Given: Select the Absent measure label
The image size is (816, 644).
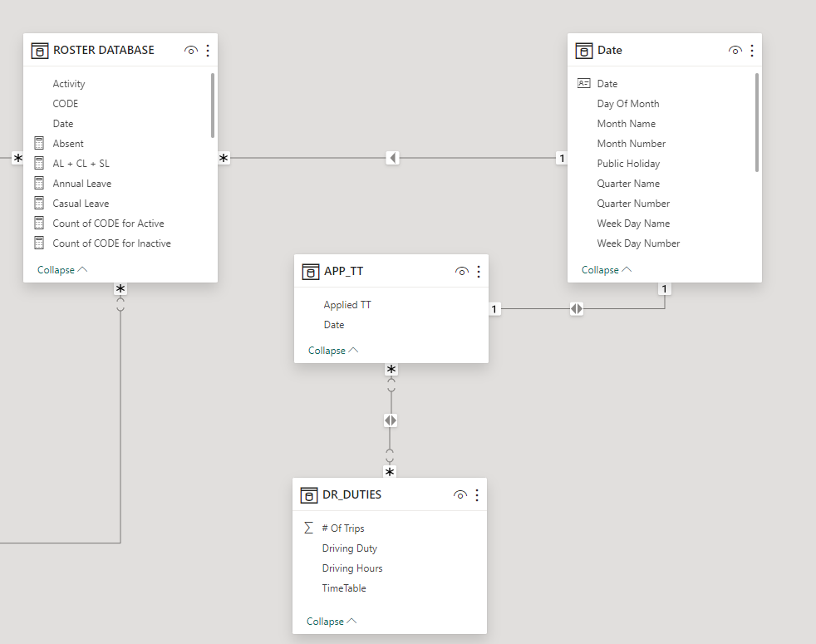Looking at the screenshot, I should [68, 143].
